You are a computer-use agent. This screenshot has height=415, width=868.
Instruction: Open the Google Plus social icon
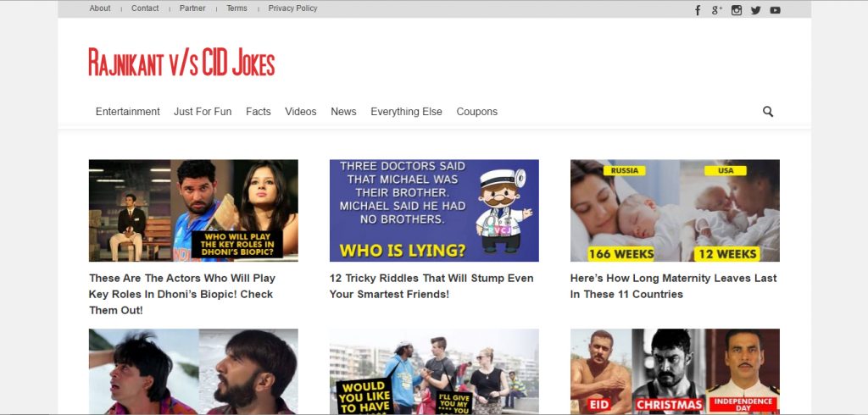[717, 10]
